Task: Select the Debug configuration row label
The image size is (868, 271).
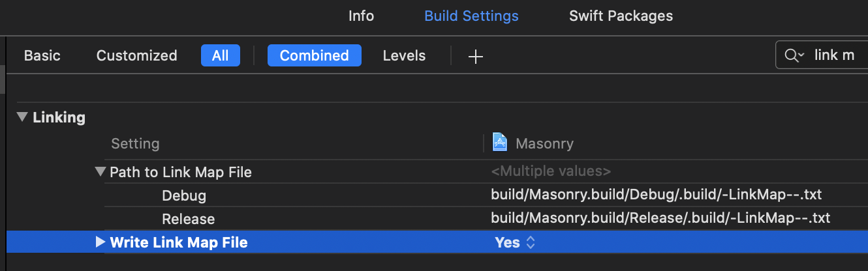Action: coord(184,195)
